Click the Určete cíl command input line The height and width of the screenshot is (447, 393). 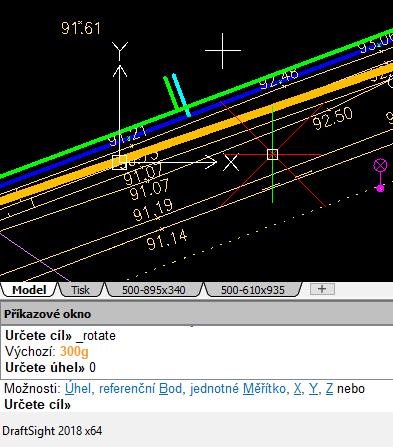coord(197,405)
